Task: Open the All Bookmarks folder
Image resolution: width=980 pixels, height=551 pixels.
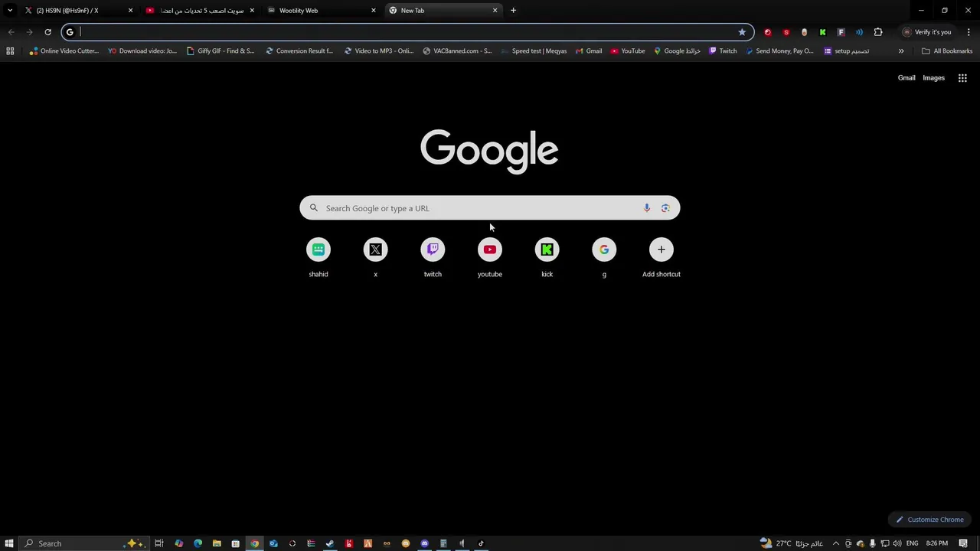Action: click(947, 51)
